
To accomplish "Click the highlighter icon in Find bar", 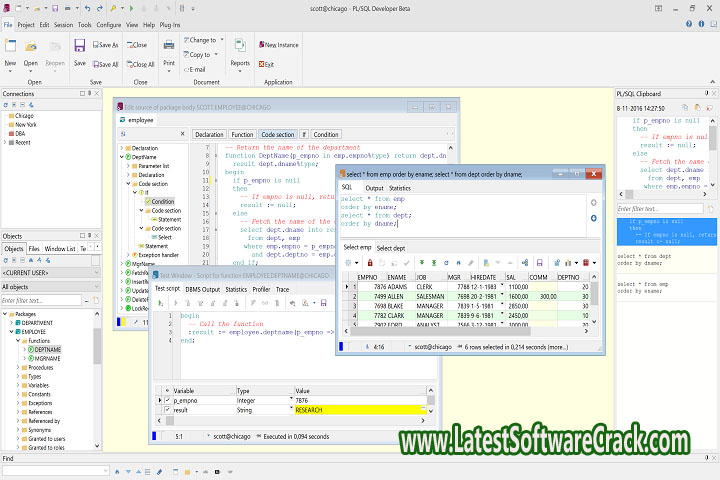I will point(159,472).
